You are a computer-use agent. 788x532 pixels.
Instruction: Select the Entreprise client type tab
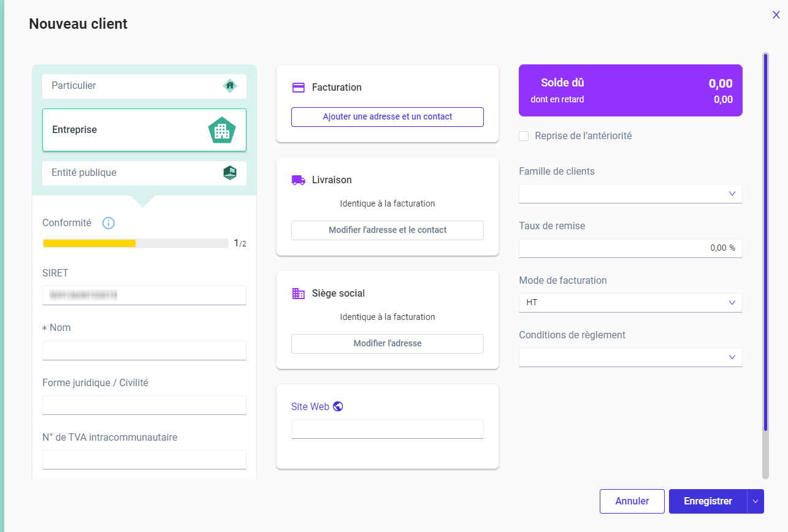(x=144, y=130)
